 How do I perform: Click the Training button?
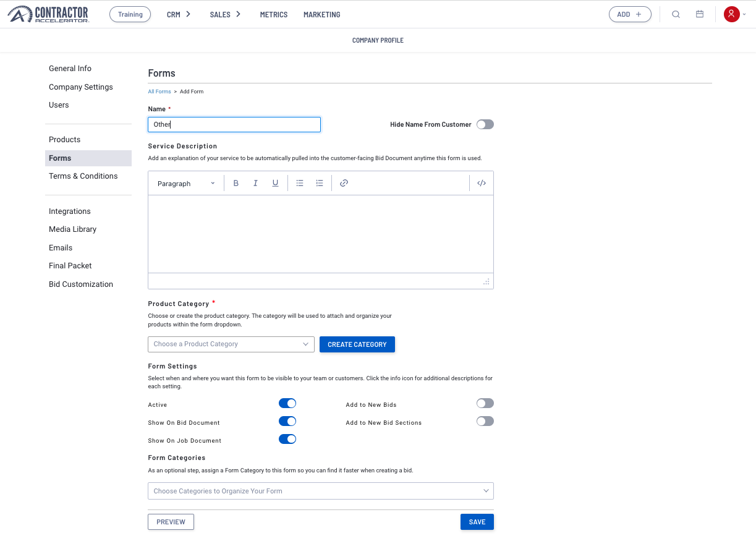point(130,14)
